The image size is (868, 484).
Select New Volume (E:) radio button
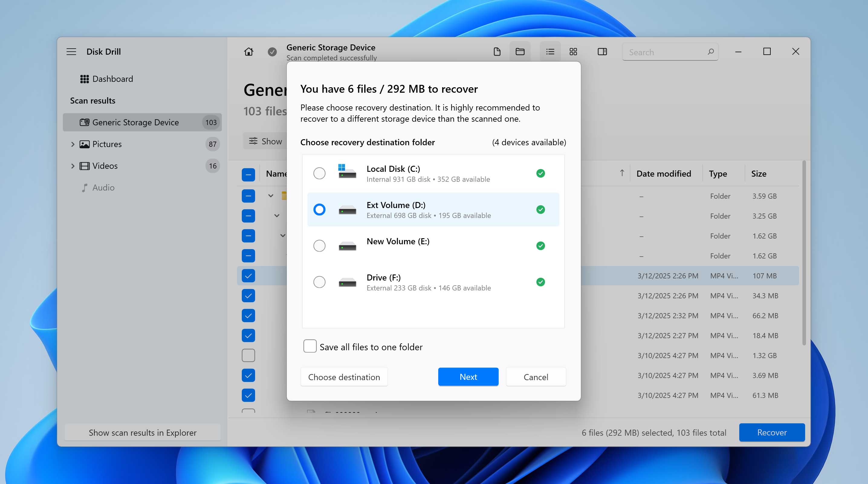[x=319, y=246]
